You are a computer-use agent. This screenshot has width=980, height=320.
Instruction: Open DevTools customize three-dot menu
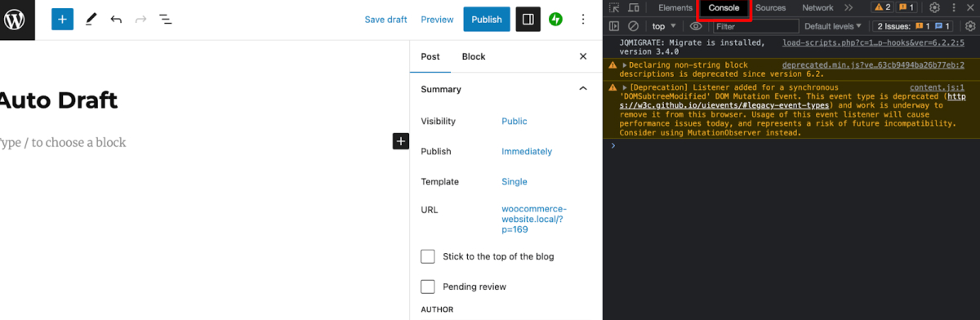coord(953,7)
